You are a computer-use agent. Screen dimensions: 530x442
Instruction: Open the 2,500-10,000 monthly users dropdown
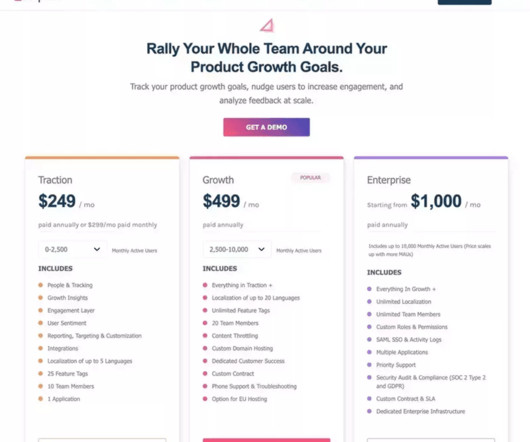pyautogui.click(x=237, y=249)
